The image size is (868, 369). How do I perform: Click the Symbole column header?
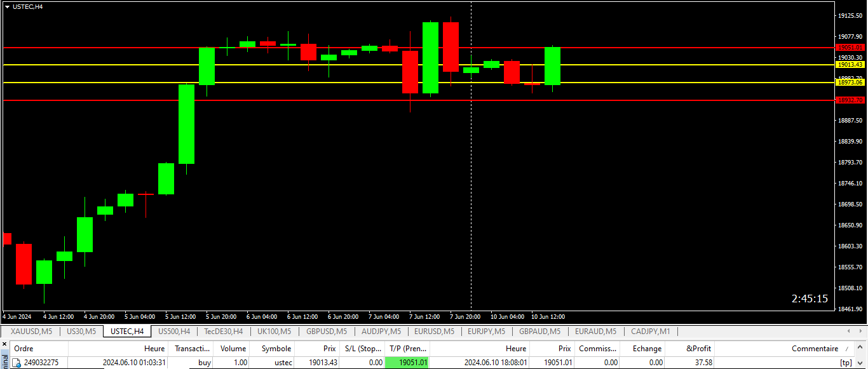point(276,349)
